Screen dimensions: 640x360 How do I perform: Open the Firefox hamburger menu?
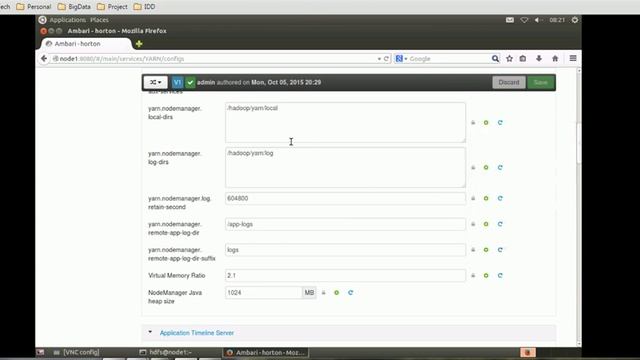573,58
